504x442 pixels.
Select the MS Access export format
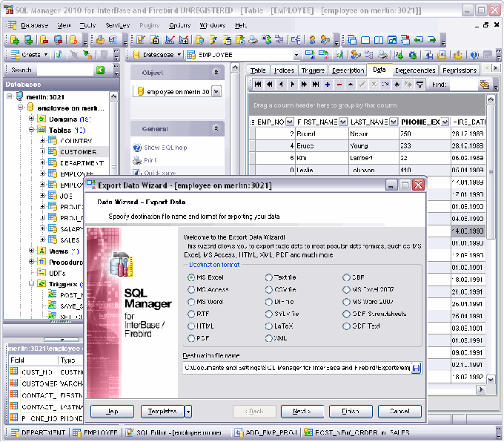coord(191,290)
